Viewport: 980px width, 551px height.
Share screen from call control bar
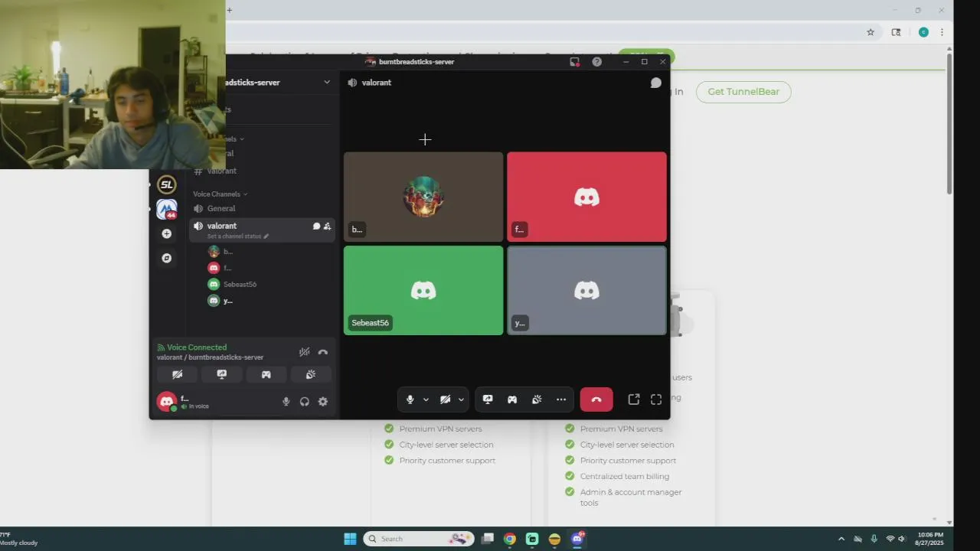click(488, 399)
